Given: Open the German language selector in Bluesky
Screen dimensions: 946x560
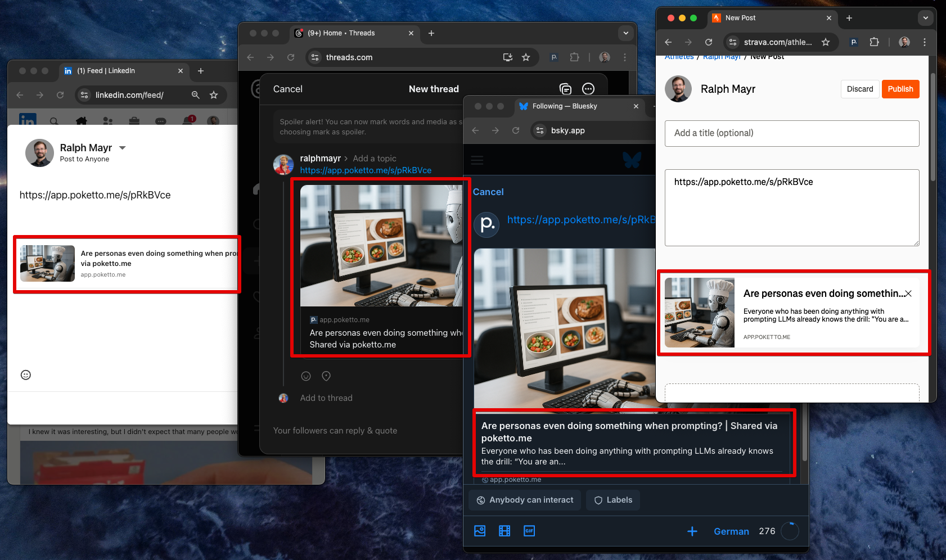Looking at the screenshot, I should (731, 531).
